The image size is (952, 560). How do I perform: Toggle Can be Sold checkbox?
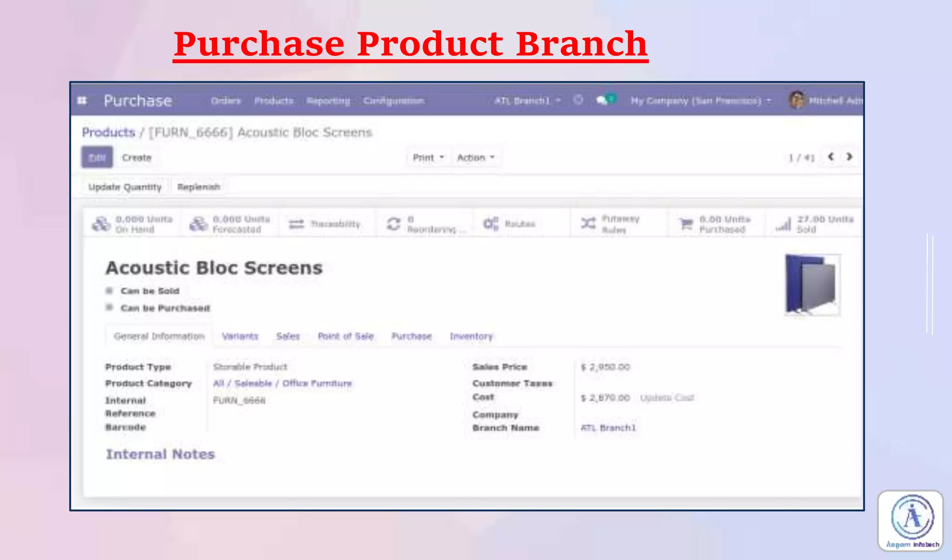(109, 291)
